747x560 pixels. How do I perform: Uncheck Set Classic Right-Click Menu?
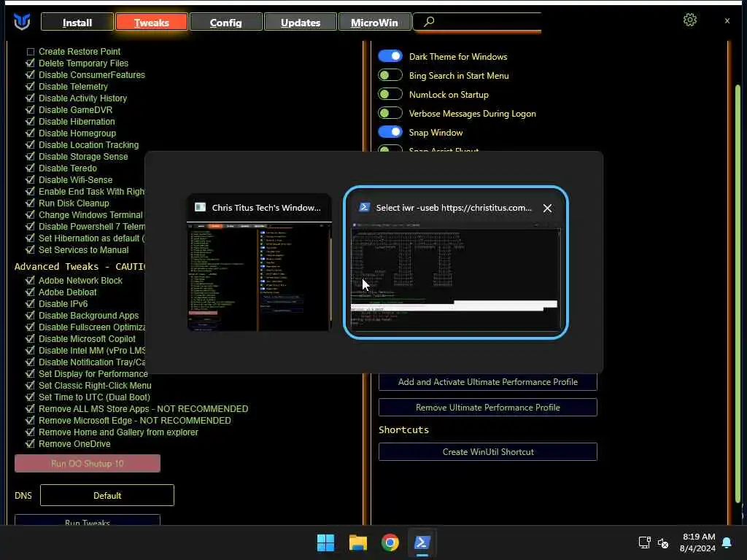(x=31, y=385)
